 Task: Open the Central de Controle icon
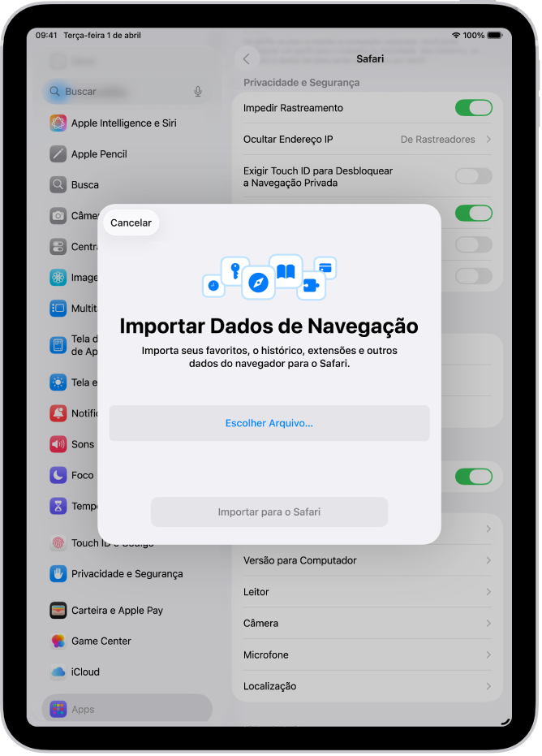click(x=58, y=246)
